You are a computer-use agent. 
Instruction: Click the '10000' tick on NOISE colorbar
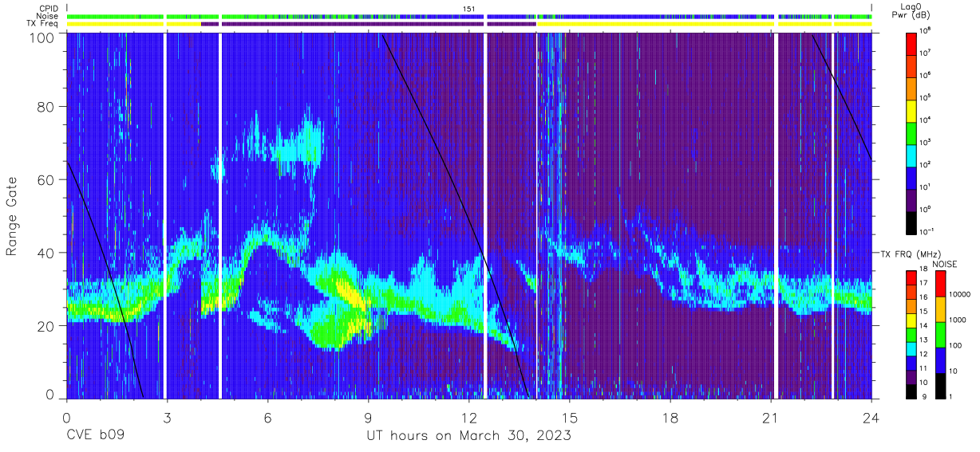click(x=960, y=294)
